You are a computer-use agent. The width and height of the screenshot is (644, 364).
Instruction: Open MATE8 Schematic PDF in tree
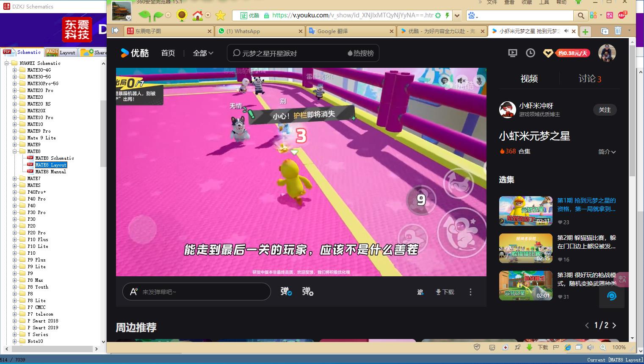[54, 158]
